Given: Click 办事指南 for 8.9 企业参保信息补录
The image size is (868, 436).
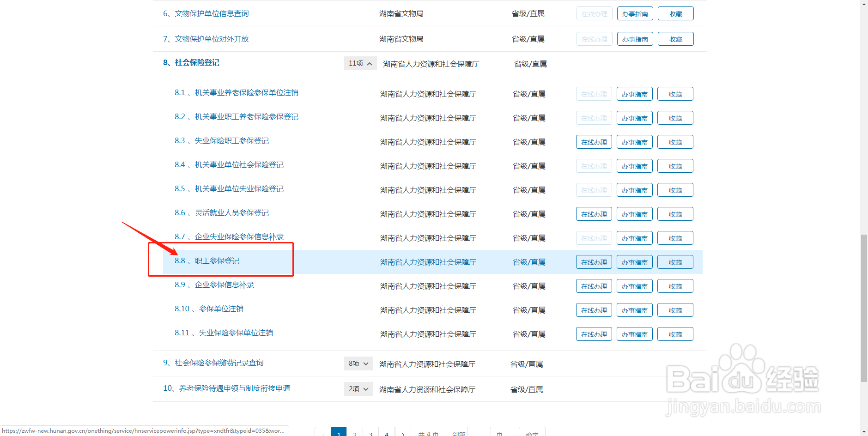Looking at the screenshot, I should point(635,286).
